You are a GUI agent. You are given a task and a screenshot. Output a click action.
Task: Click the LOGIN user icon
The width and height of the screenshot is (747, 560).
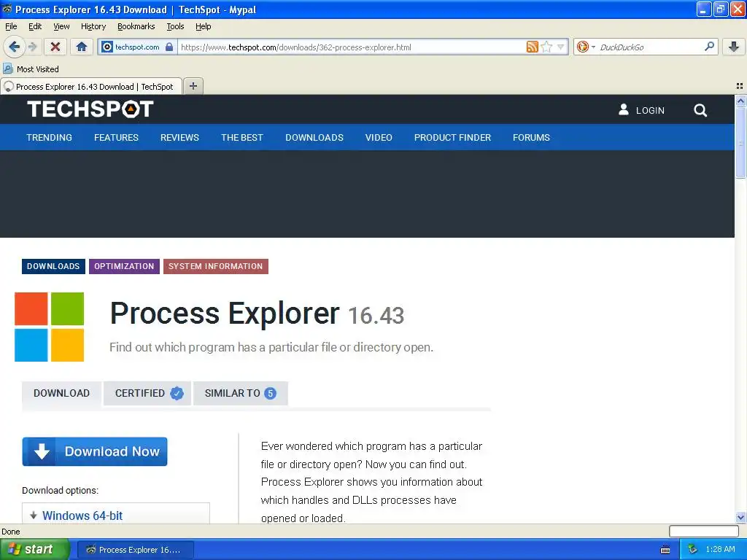[623, 110]
